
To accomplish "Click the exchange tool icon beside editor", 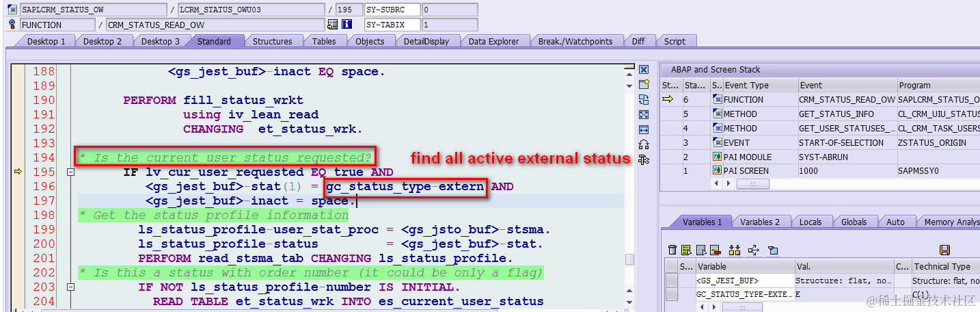I will click(643, 100).
